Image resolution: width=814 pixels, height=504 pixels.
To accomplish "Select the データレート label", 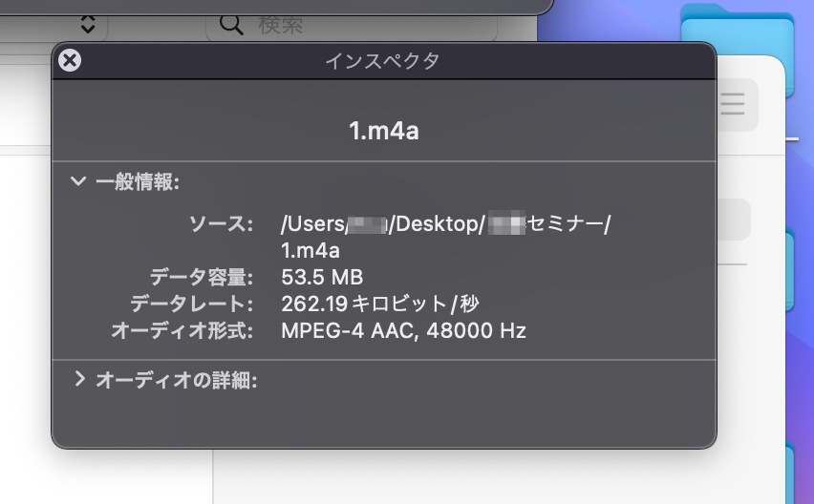I will pos(192,304).
